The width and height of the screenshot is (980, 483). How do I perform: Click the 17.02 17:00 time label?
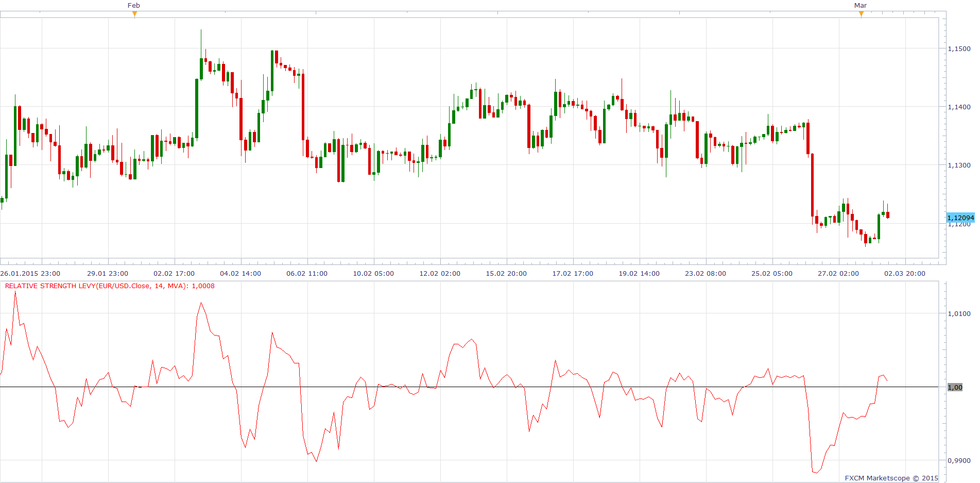[x=573, y=274]
